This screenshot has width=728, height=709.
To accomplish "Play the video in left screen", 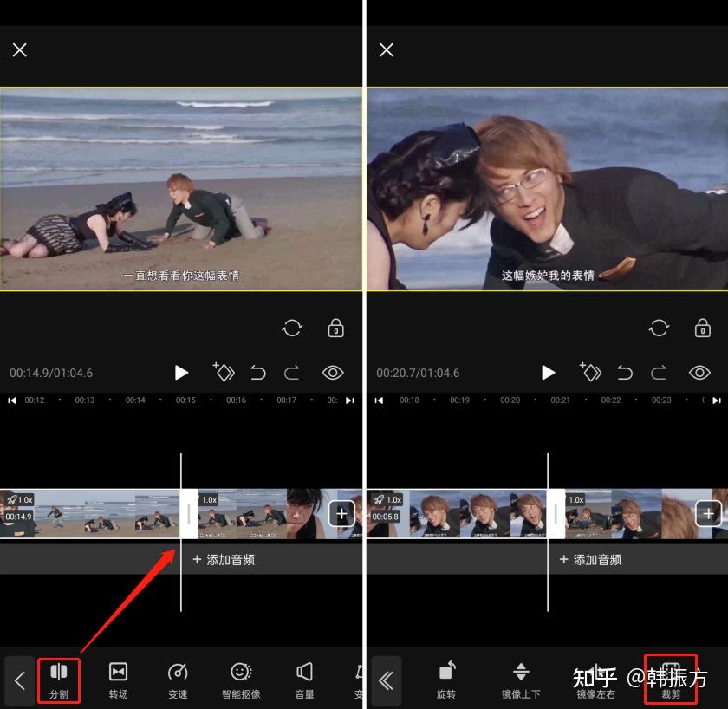I will 181,373.
